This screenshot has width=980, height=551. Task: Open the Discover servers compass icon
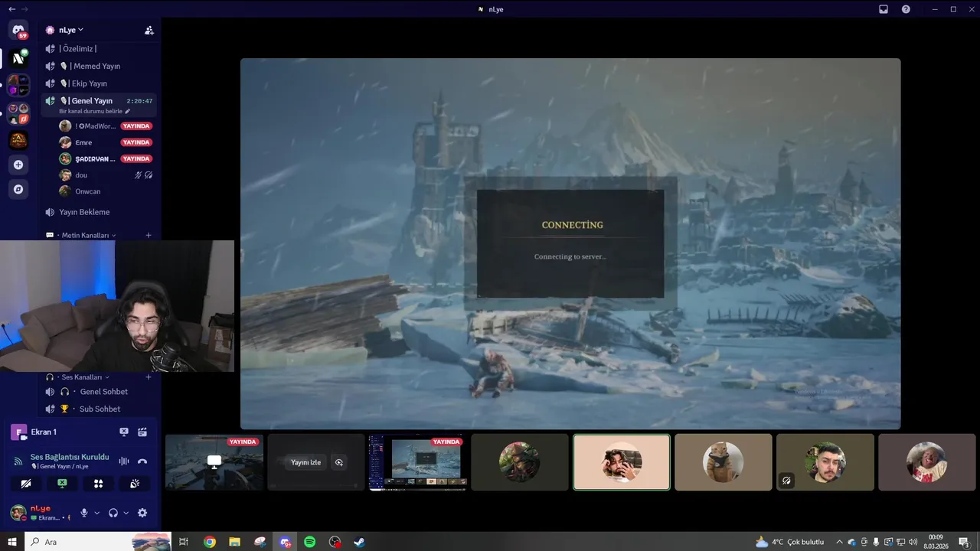point(18,189)
